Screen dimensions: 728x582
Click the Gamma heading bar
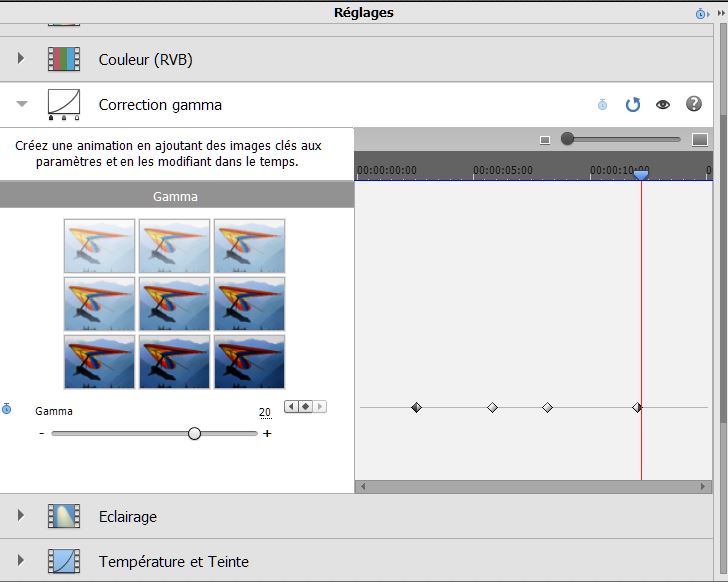(175, 197)
